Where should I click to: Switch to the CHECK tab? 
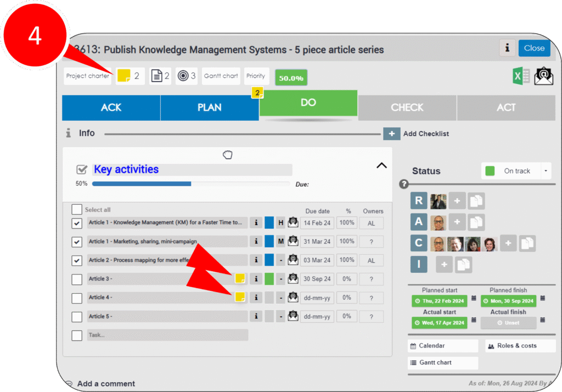407,108
